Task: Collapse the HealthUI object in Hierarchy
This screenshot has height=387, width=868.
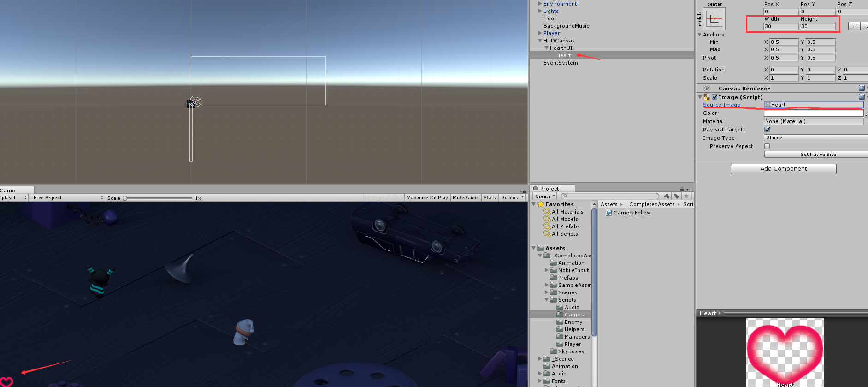Action: point(546,48)
